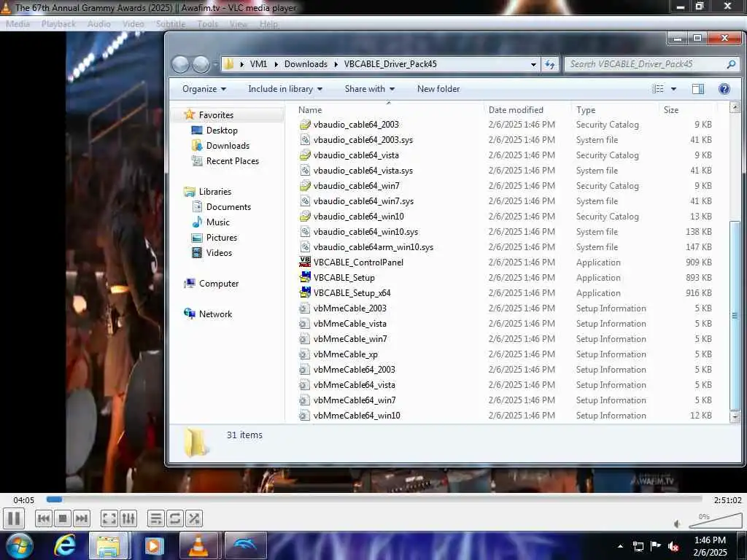Image resolution: width=747 pixels, height=560 pixels.
Task: Select VBCABLE_ControlPanel application icon
Action: (x=305, y=262)
